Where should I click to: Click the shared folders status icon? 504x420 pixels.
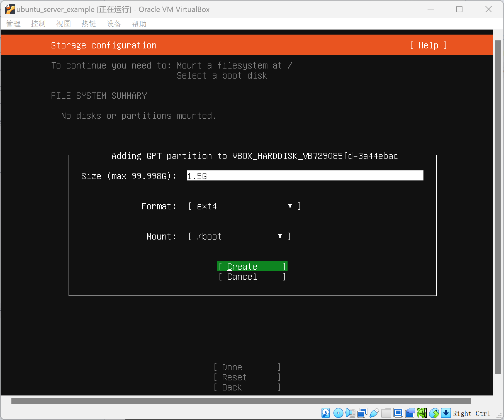(x=386, y=413)
